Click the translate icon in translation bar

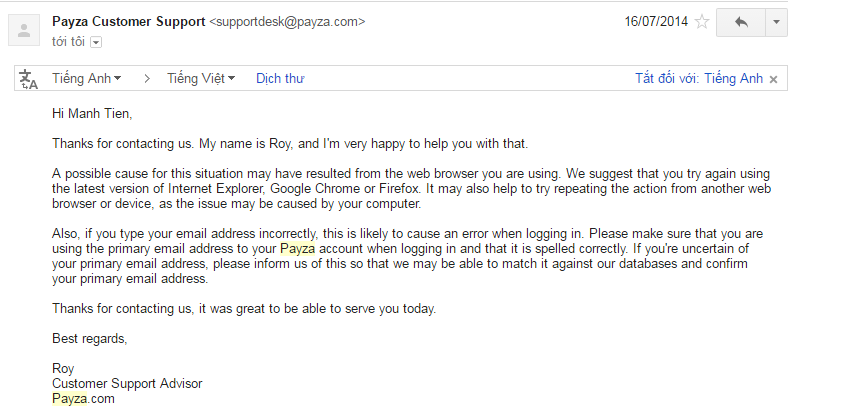27,79
